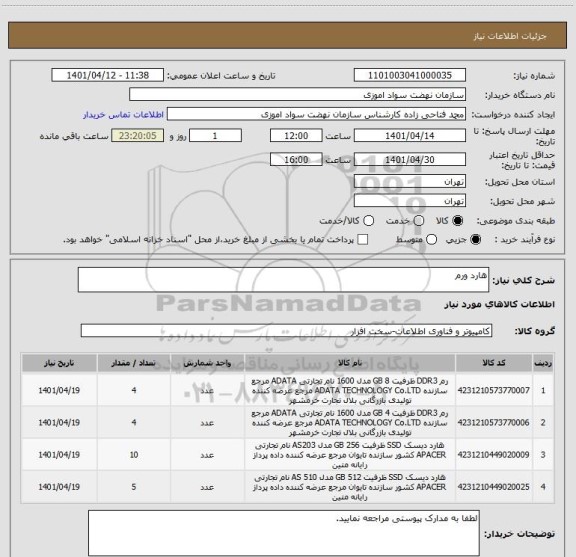Click product group field کامپیوتر و فناوری اطلاعات
Screen dimensions: 576x557
tap(286, 331)
